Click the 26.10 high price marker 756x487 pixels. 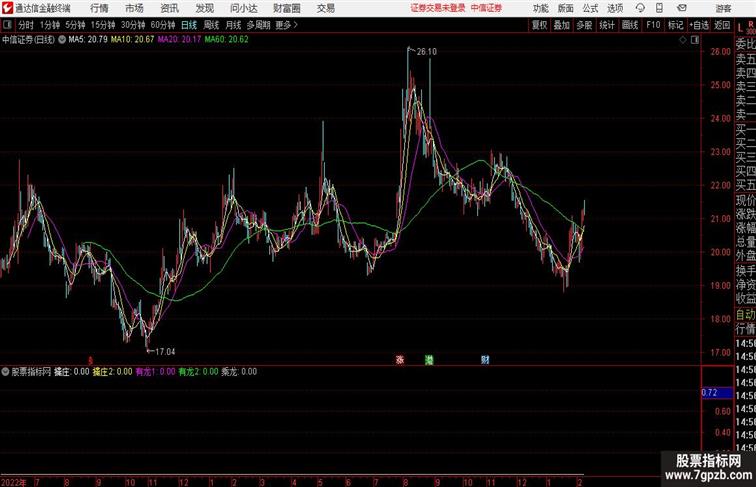(427, 52)
